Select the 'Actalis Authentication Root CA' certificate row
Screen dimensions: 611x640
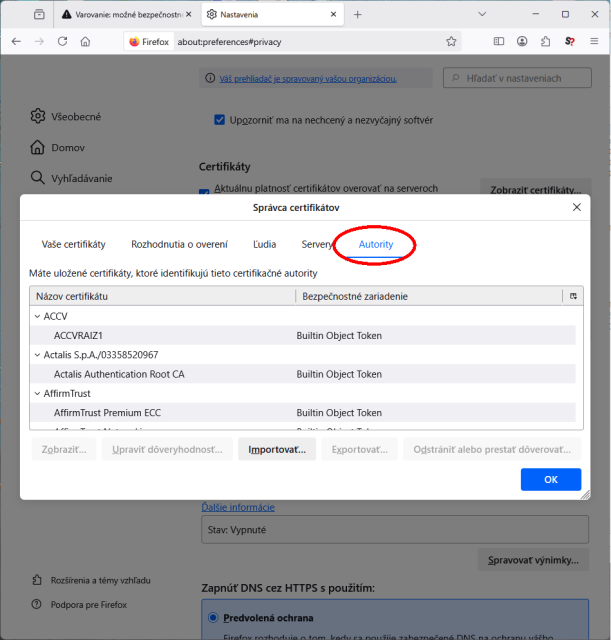click(119, 374)
